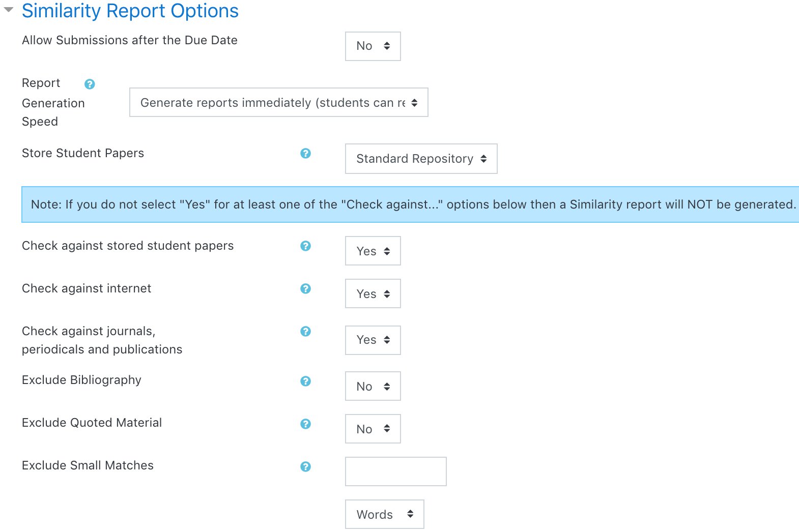Open help for Exclude Small Matches
Viewport: 799px width, 532px height.
pyautogui.click(x=305, y=466)
